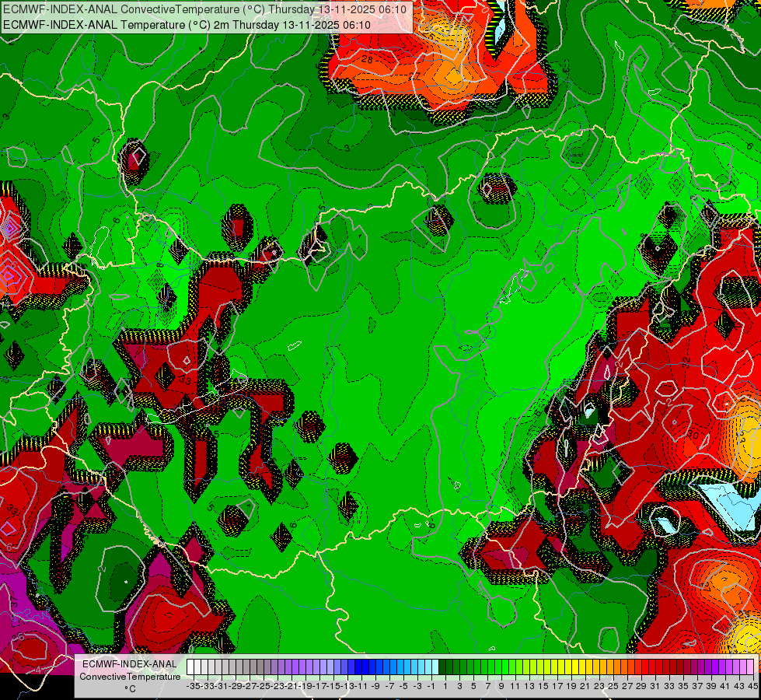Click the legend scale value 37
This screenshot has height=700, width=761.
697,686
